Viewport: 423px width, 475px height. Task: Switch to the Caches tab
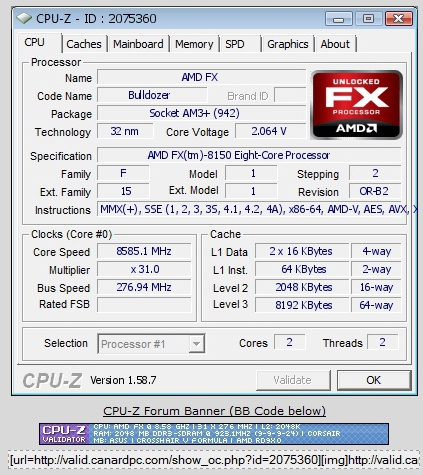click(x=84, y=44)
